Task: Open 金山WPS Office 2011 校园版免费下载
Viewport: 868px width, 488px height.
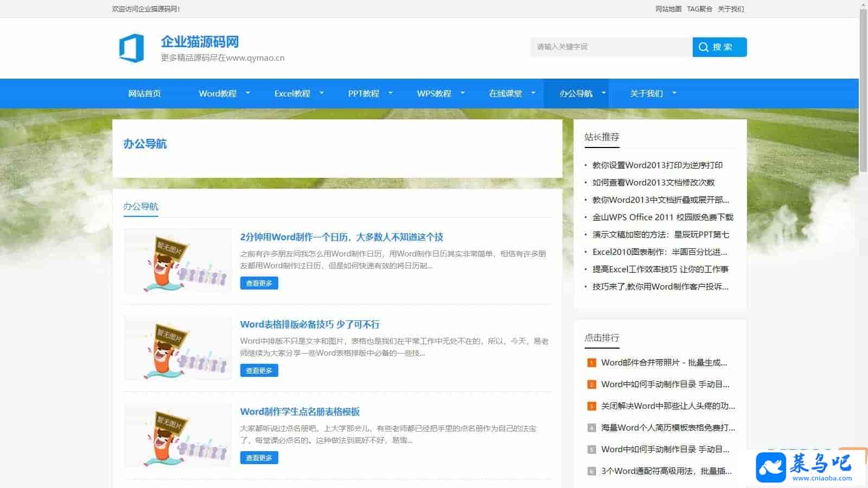Action: click(x=663, y=217)
